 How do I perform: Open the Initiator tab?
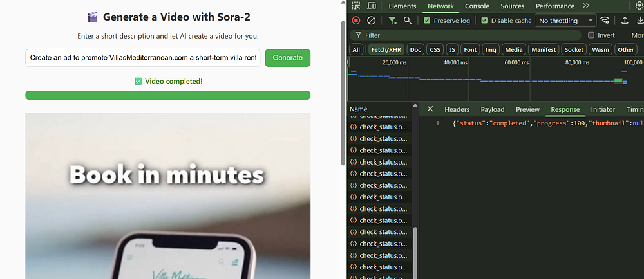603,109
